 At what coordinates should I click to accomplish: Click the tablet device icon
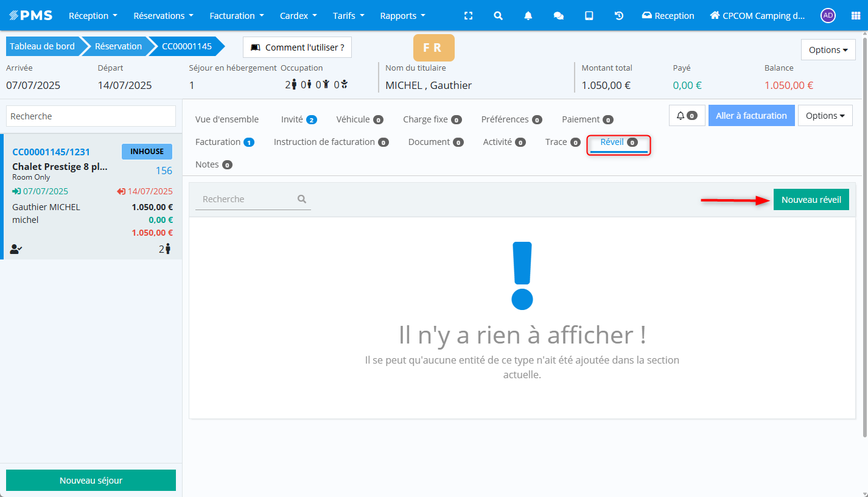(589, 16)
